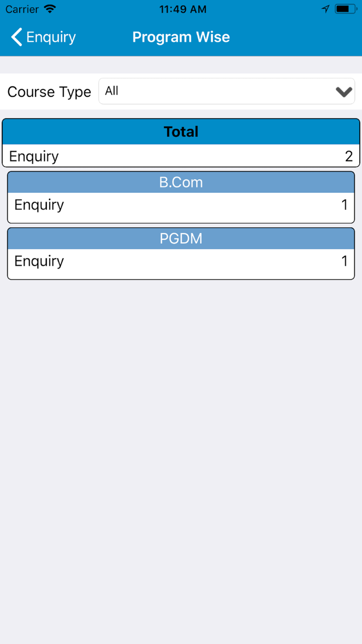Open the PGDM program header
The width and height of the screenshot is (362, 644).
pos(181,239)
